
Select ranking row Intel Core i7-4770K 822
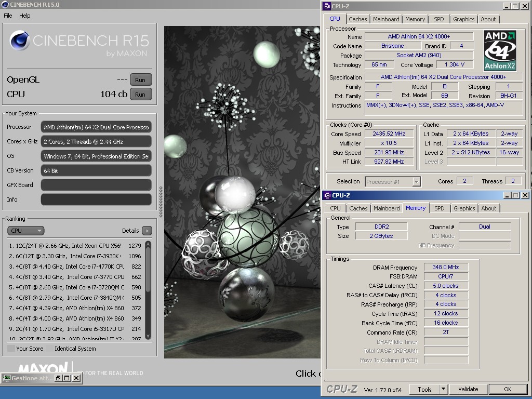point(75,267)
